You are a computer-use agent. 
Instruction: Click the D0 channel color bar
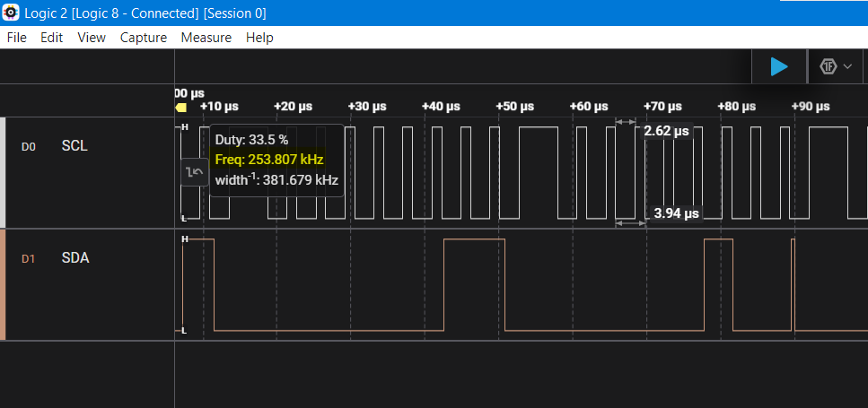pyautogui.click(x=3, y=172)
